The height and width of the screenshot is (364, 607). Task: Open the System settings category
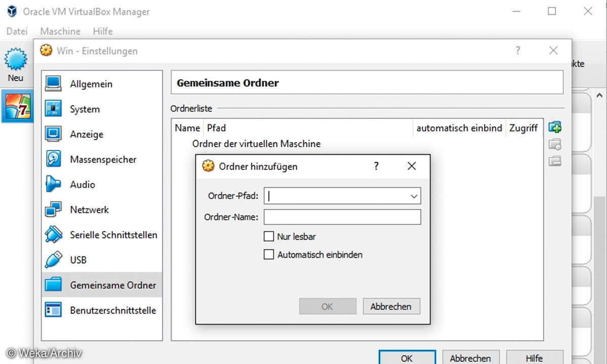point(102,109)
